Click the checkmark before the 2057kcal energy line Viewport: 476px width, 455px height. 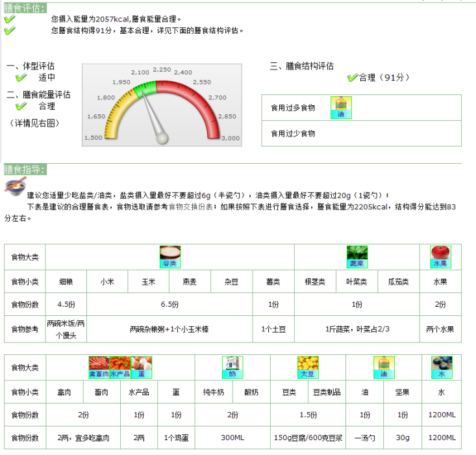pyautogui.click(x=10, y=19)
